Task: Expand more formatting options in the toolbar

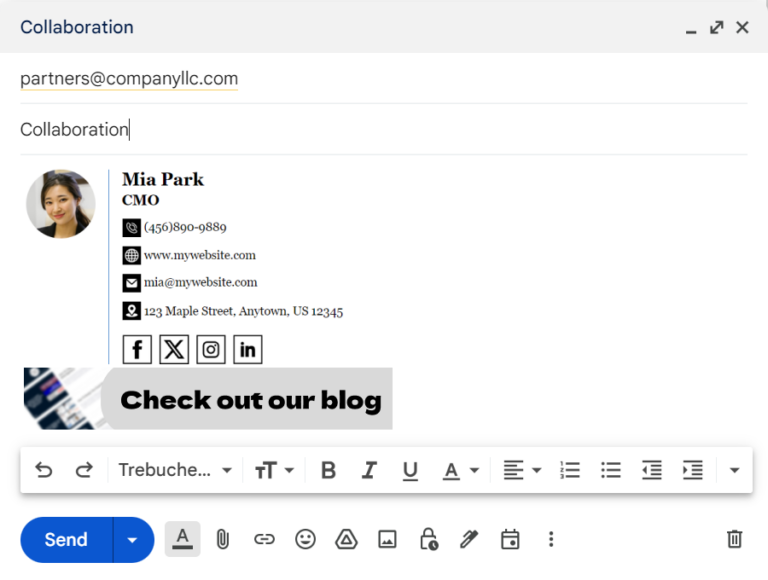Action: click(x=734, y=470)
